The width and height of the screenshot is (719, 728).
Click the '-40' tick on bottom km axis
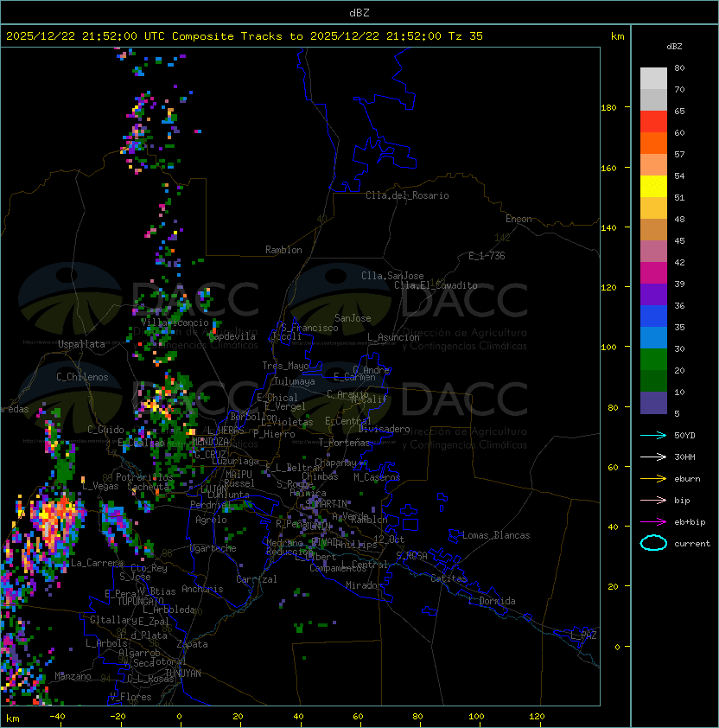point(57,717)
